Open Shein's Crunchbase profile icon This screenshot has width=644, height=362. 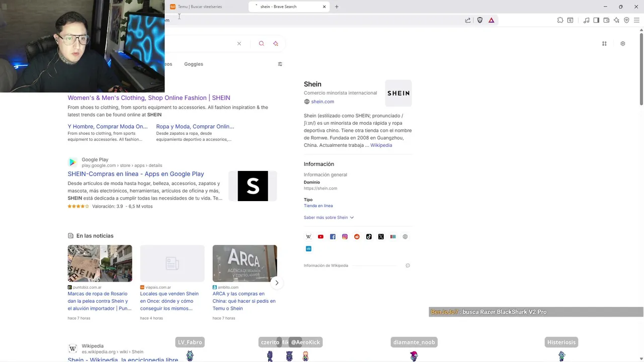pos(308,249)
